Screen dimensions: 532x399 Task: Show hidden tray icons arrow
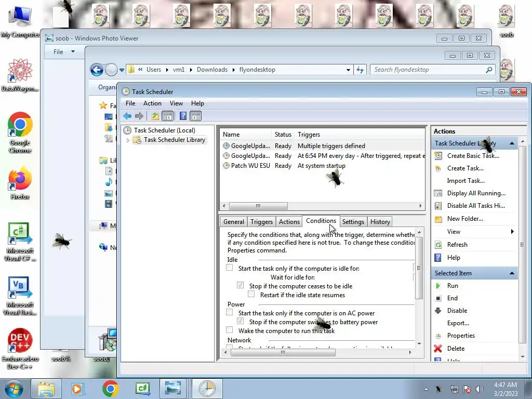point(426,389)
